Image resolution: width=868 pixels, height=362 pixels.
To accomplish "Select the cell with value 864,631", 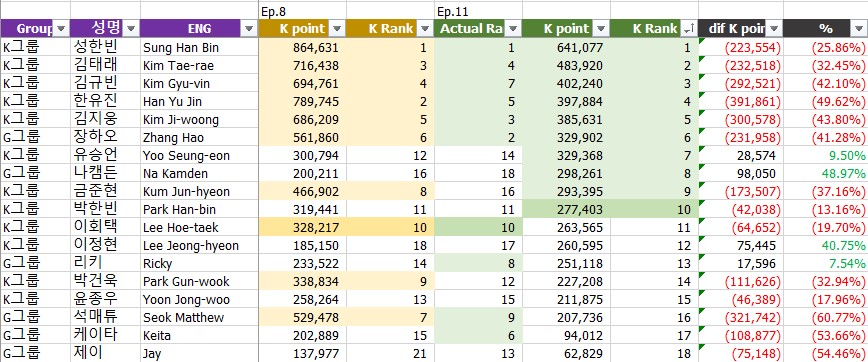I will coord(302,48).
